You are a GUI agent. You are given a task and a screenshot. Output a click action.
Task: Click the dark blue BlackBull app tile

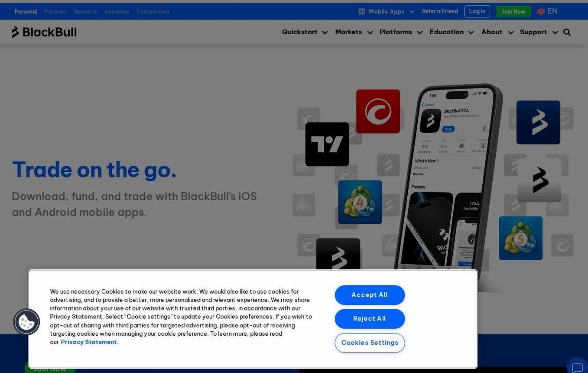538,122
